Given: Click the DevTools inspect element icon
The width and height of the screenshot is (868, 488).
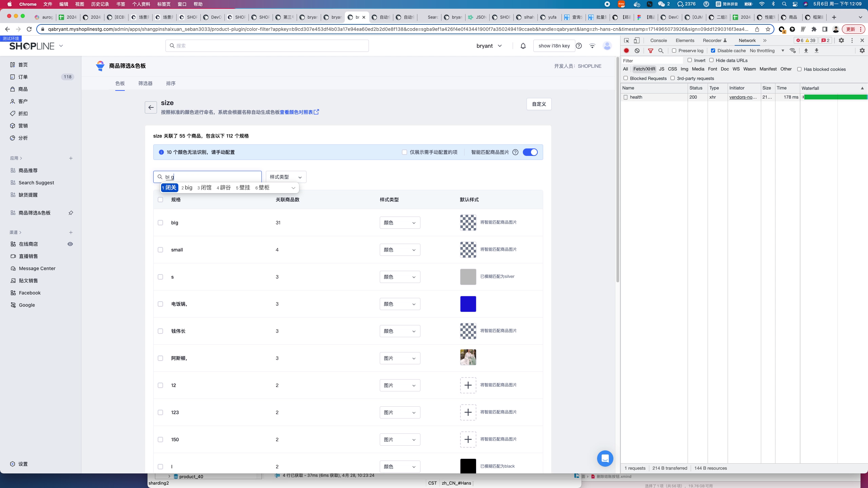Looking at the screenshot, I should click(x=627, y=40).
